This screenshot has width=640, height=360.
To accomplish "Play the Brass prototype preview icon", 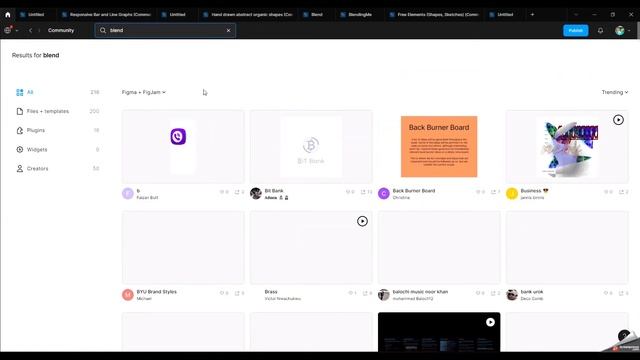I will tap(362, 221).
